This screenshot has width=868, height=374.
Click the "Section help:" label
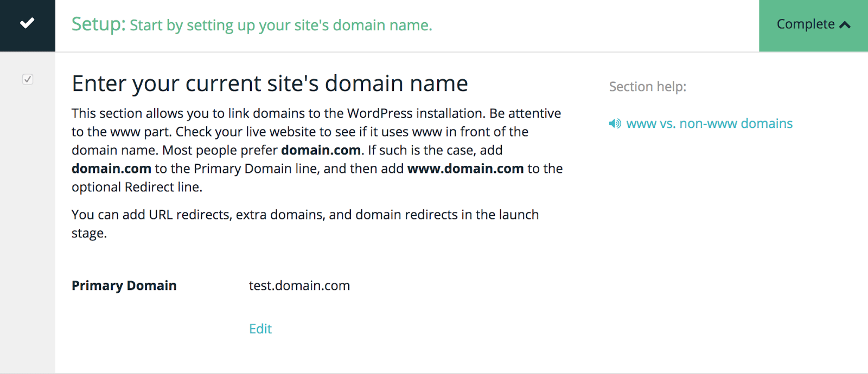click(647, 87)
